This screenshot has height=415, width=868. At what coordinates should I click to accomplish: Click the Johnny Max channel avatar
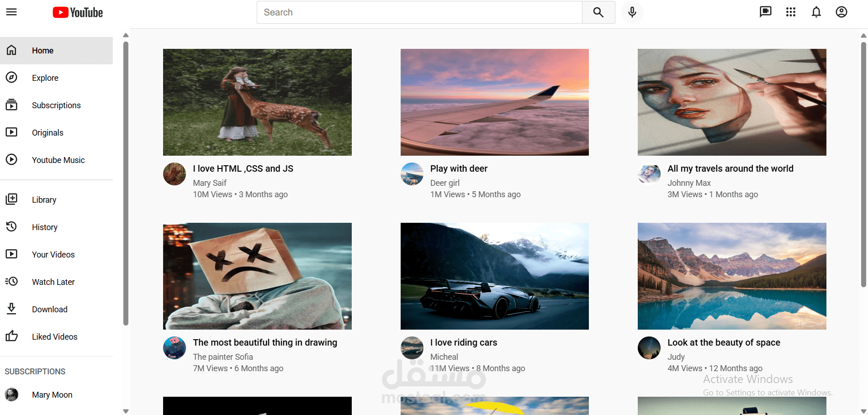(649, 174)
